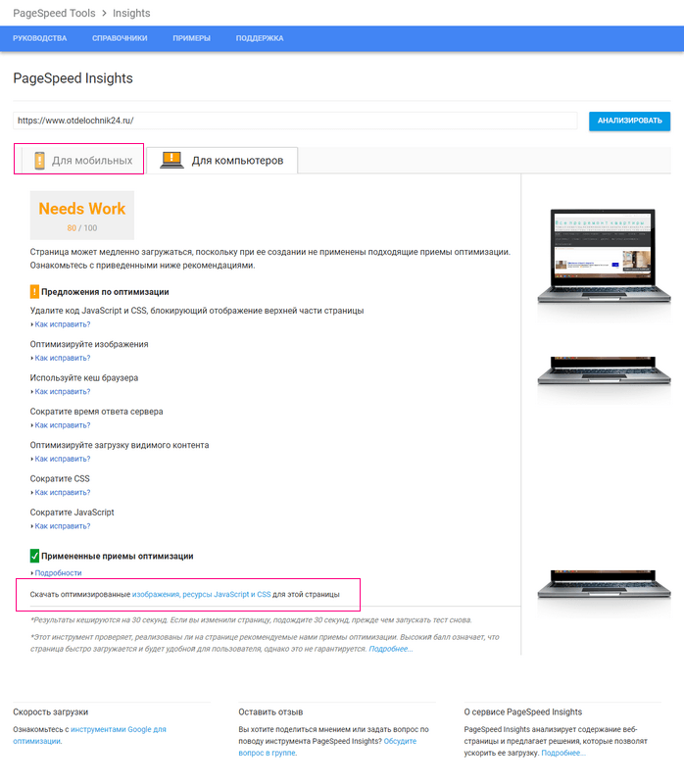The height and width of the screenshot is (784, 684).
Task: Click the mobile phone warning icon
Action: [x=39, y=160]
